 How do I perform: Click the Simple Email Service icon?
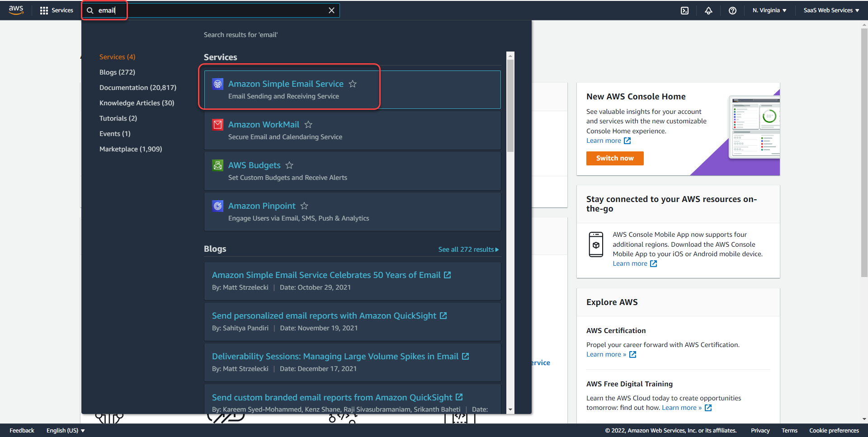click(217, 84)
